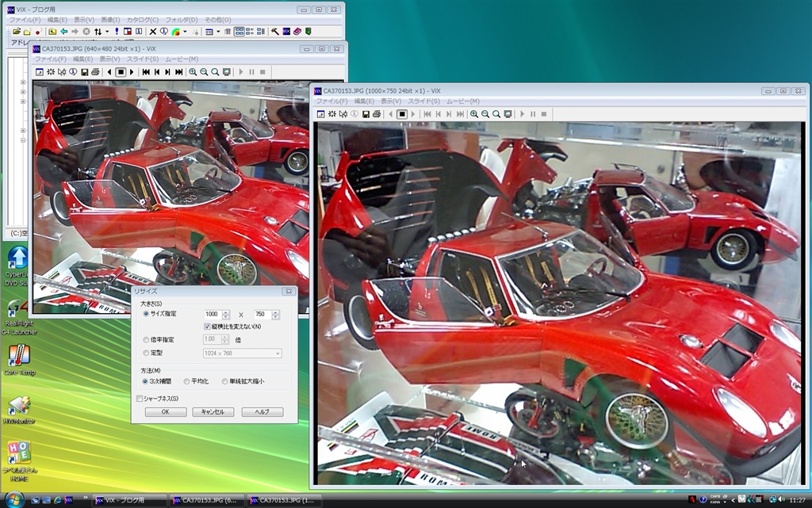
Task: Enable the シャープネス checkbox
Action: click(x=140, y=399)
